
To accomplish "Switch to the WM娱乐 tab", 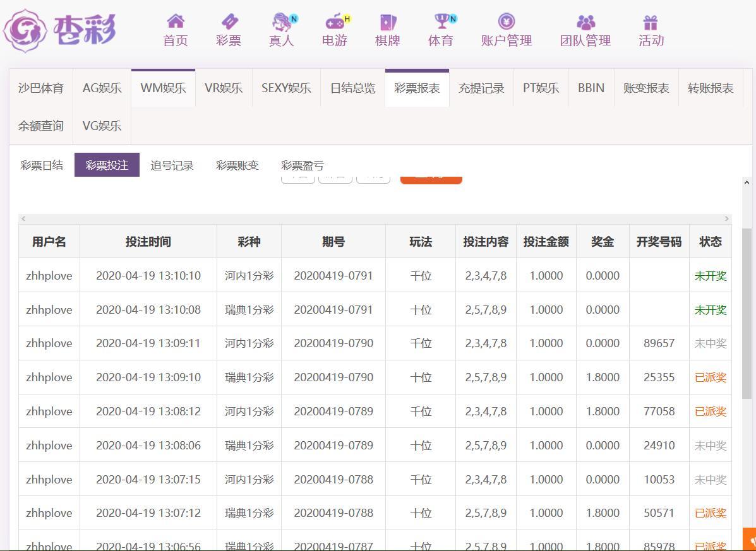I will (163, 88).
